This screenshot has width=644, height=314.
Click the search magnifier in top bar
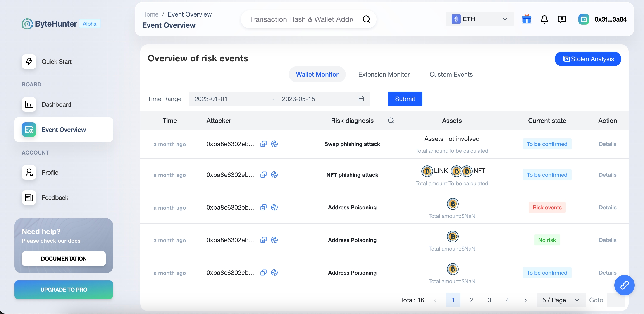(367, 19)
